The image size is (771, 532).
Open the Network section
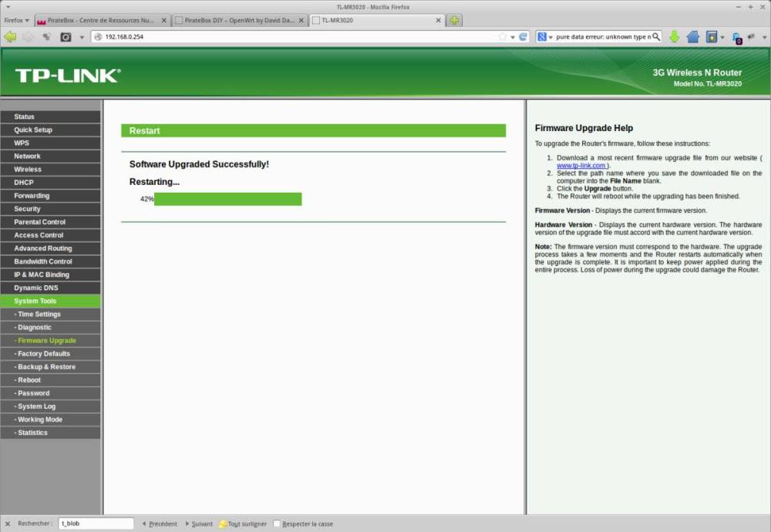pos(50,157)
